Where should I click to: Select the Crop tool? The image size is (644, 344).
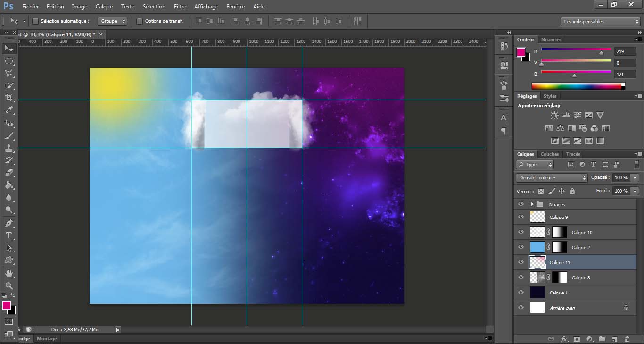(9, 98)
